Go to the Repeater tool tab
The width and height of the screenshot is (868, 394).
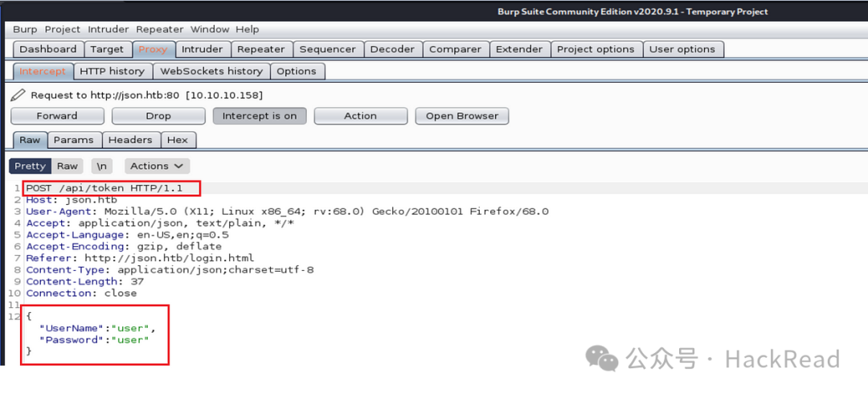260,49
